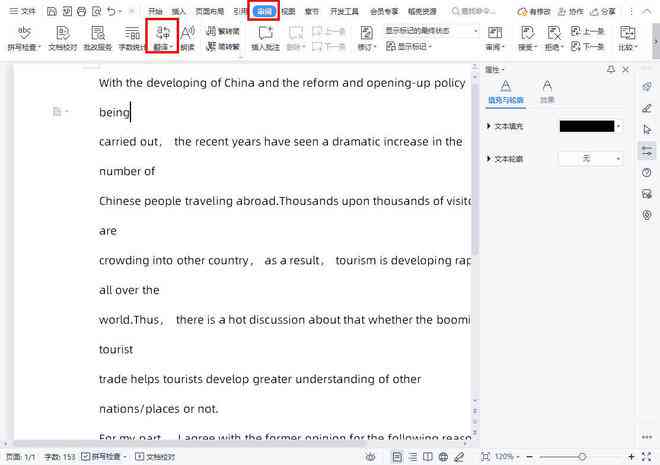The width and height of the screenshot is (660, 465).
Task: Open the Compare (比较) tool
Action: click(628, 38)
